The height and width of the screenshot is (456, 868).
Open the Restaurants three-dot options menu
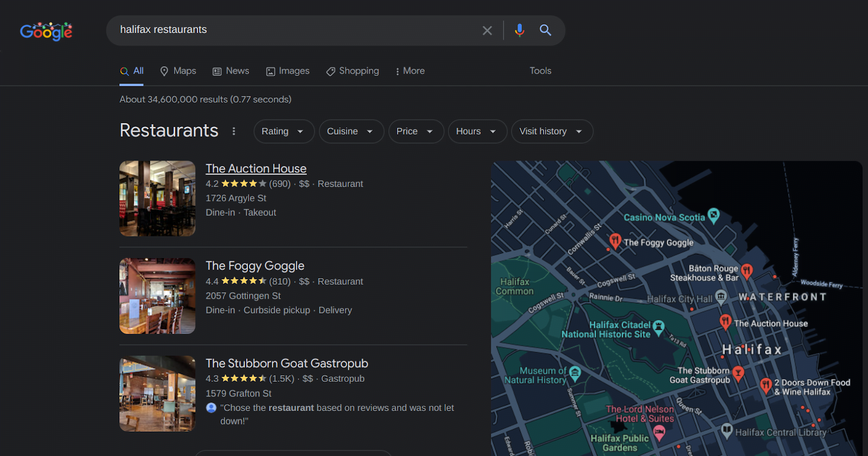point(234,131)
